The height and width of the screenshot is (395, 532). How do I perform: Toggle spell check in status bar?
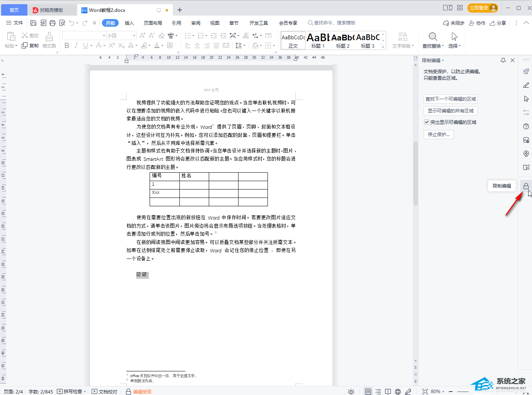(70, 392)
